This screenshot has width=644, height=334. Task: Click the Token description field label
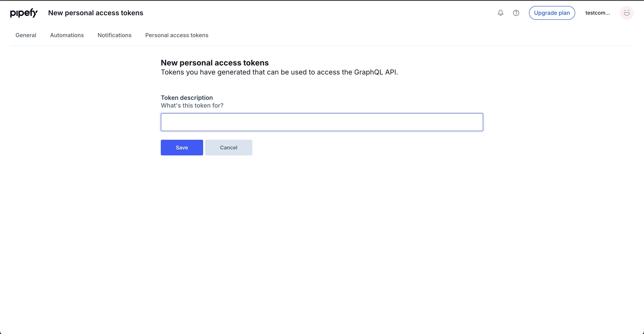point(187,98)
